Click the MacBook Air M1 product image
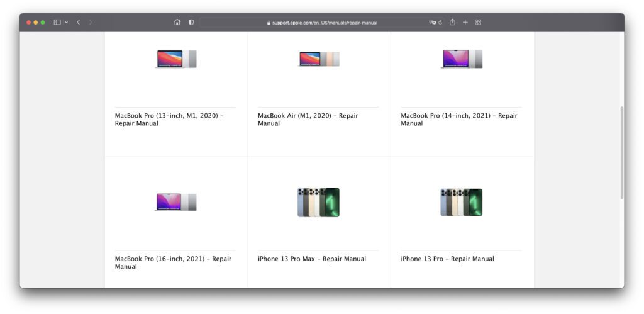Screen dimensions: 644x314 pos(319,59)
